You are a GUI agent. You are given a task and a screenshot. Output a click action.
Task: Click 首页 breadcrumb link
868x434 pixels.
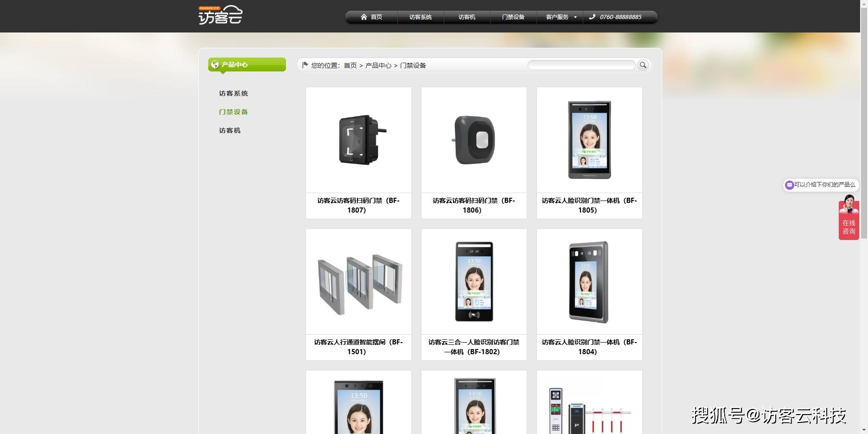(350, 65)
